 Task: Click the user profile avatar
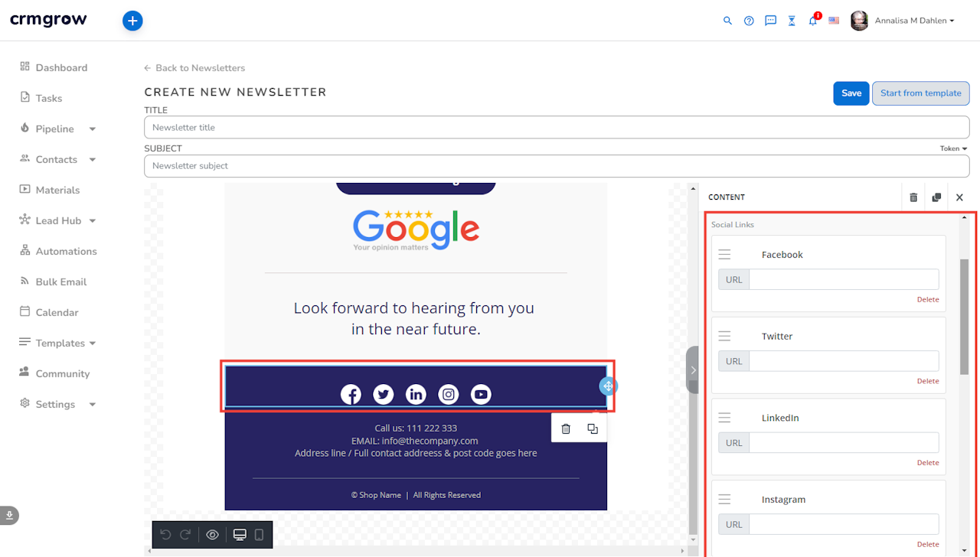click(859, 21)
